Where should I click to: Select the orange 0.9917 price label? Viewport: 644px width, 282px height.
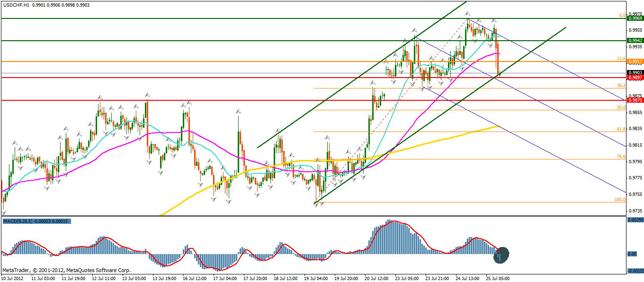[635, 62]
